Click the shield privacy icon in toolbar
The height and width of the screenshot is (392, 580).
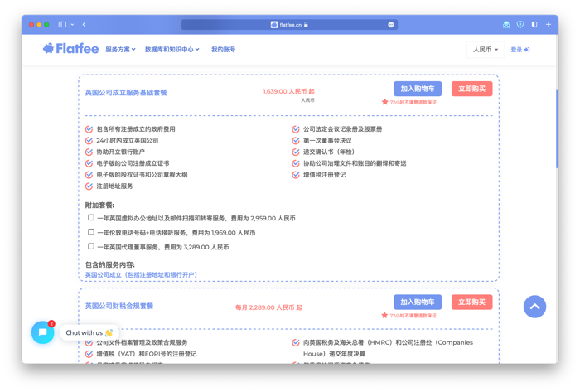[x=520, y=25]
